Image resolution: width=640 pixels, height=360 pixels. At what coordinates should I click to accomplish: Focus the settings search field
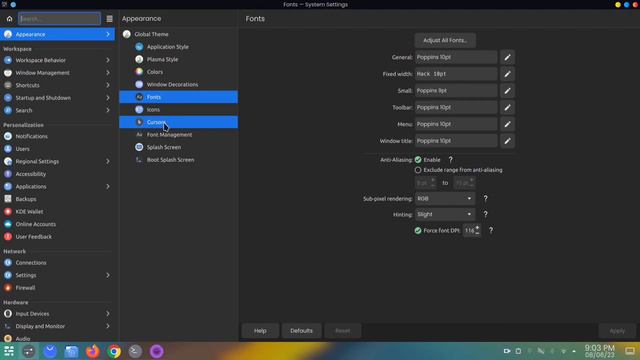point(60,19)
